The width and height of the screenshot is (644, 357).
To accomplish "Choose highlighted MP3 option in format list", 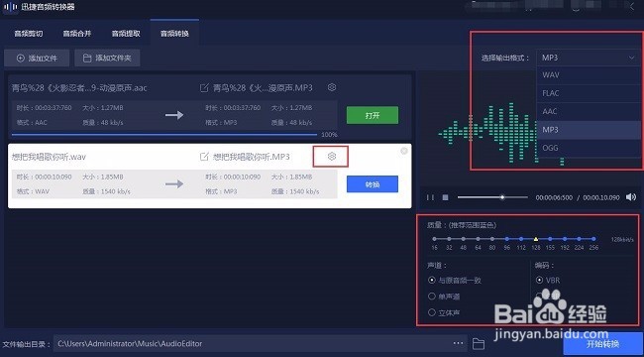I will point(589,130).
